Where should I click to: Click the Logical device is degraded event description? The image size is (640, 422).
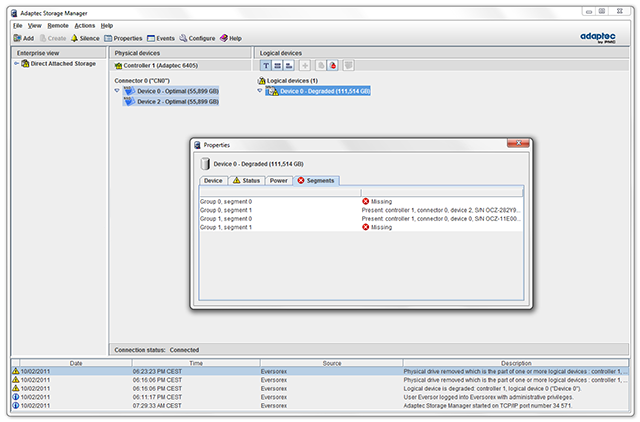(492, 389)
